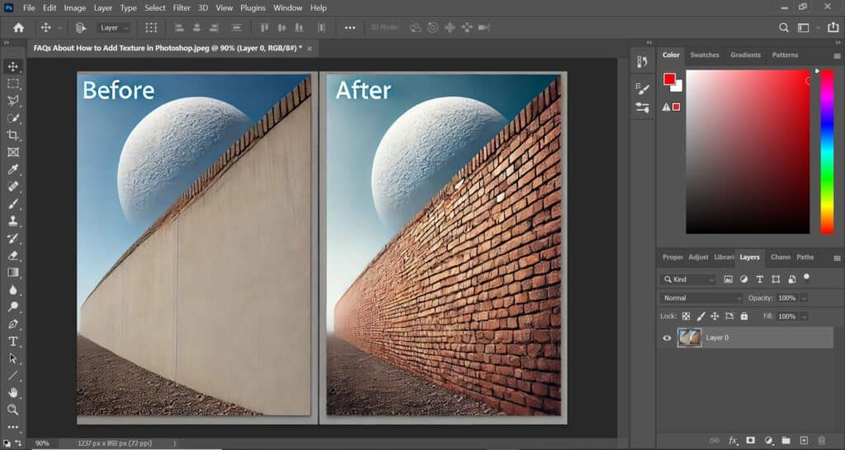Pick a color in the color field

point(747,152)
